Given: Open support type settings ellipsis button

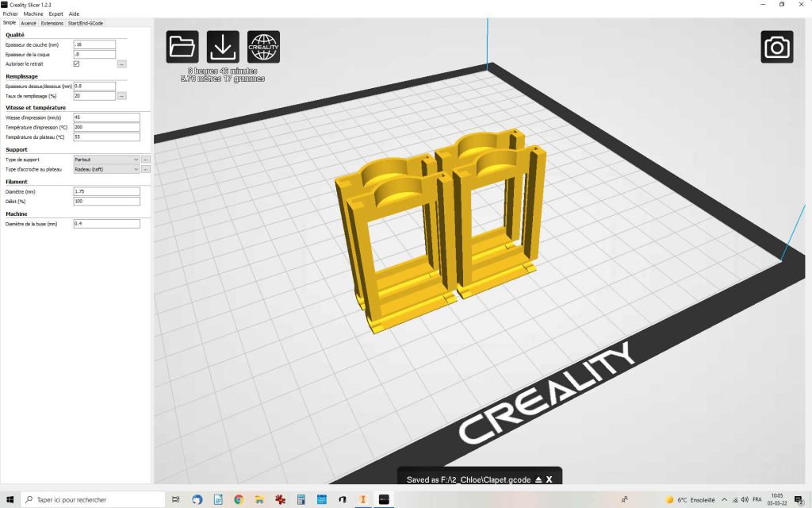Looking at the screenshot, I should click(x=146, y=160).
